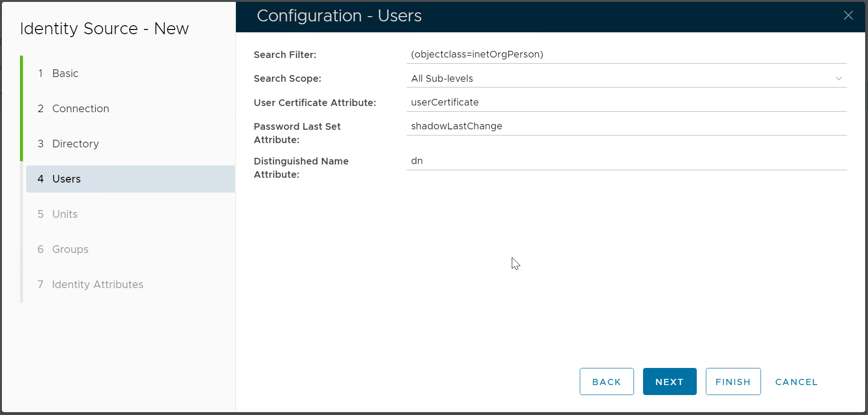Open the All Sub-levels combo box

point(618,78)
